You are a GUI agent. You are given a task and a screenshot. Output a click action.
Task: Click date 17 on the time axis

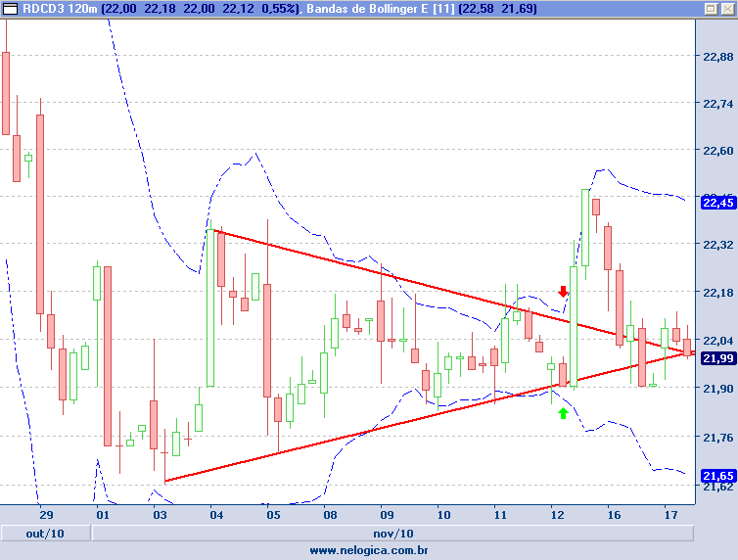click(x=670, y=514)
